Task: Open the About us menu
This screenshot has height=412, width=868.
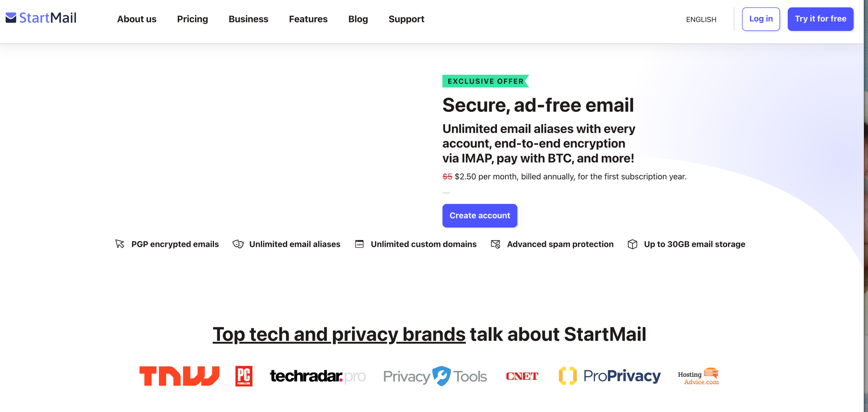Action: coord(137,19)
